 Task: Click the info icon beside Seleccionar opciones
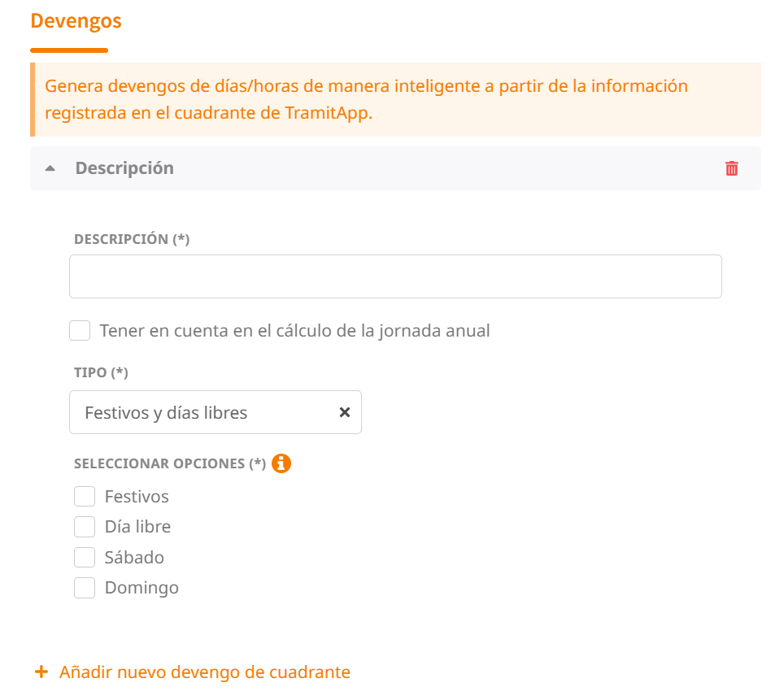[x=281, y=463]
